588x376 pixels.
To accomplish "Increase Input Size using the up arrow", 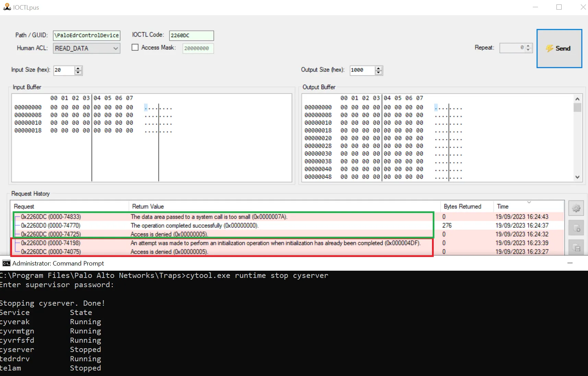I will pos(78,68).
